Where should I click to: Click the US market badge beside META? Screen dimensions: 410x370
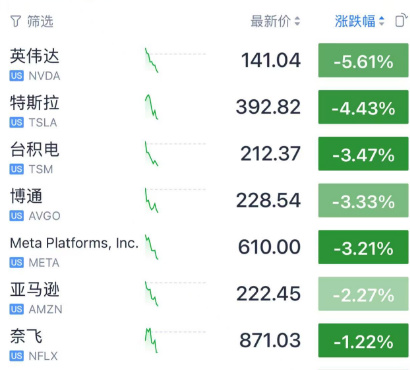[x=16, y=263]
